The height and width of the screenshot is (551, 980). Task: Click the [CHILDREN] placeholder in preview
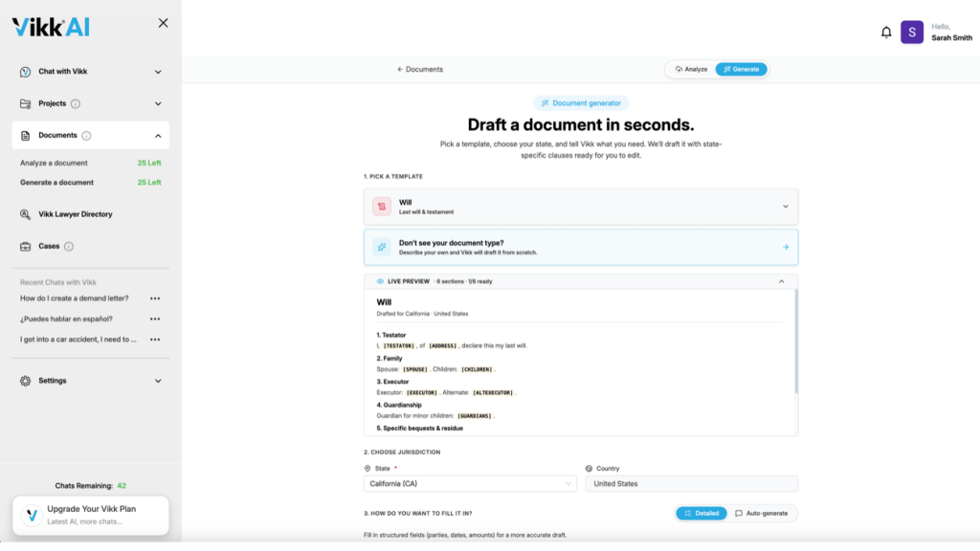tap(477, 370)
